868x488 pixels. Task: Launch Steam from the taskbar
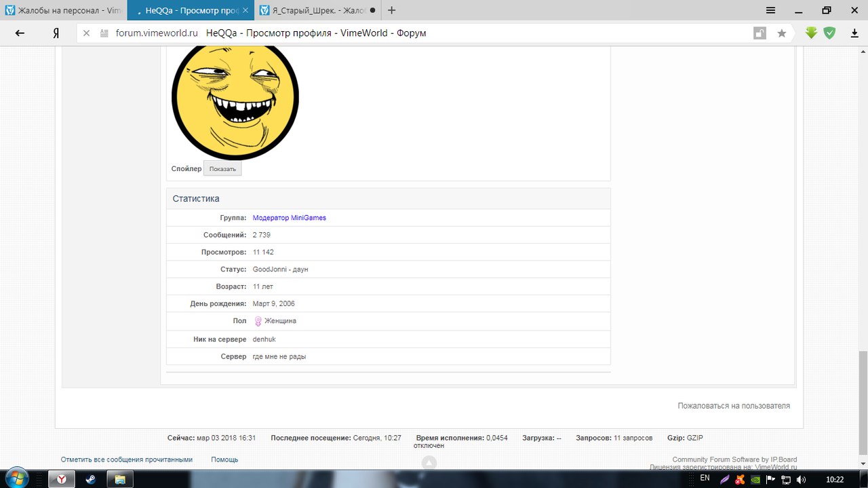coord(90,479)
